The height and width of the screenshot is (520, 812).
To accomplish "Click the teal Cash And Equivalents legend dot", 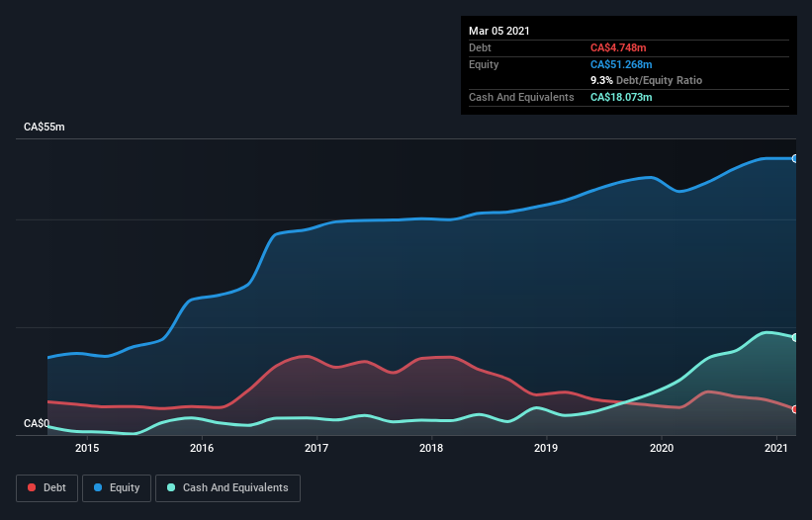I will pyautogui.click(x=171, y=487).
